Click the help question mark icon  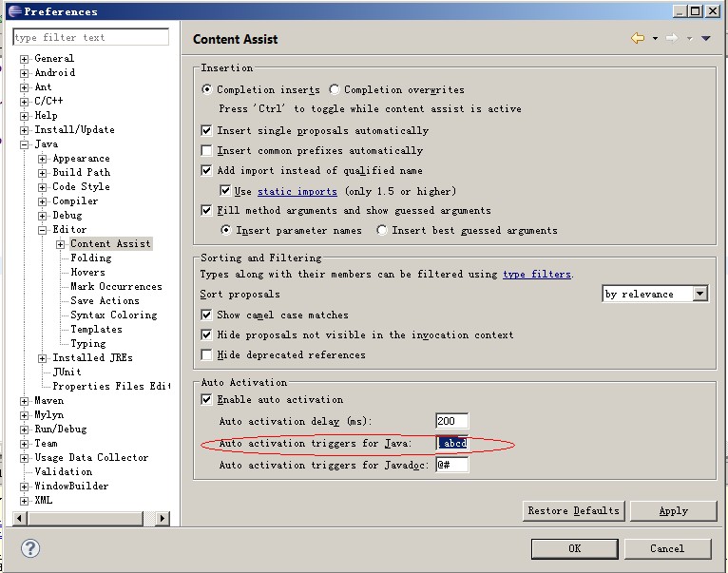[x=30, y=548]
